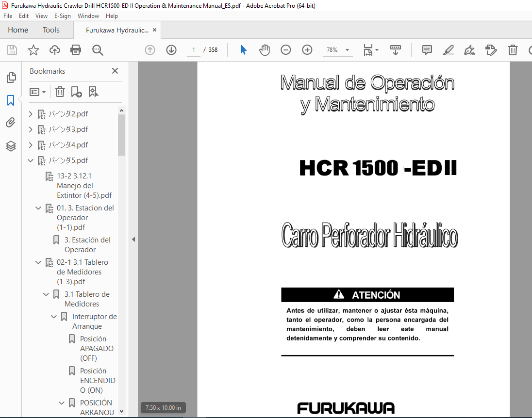
Task: Click the 7.50 x 10.00 in page size label
Action: tap(163, 408)
